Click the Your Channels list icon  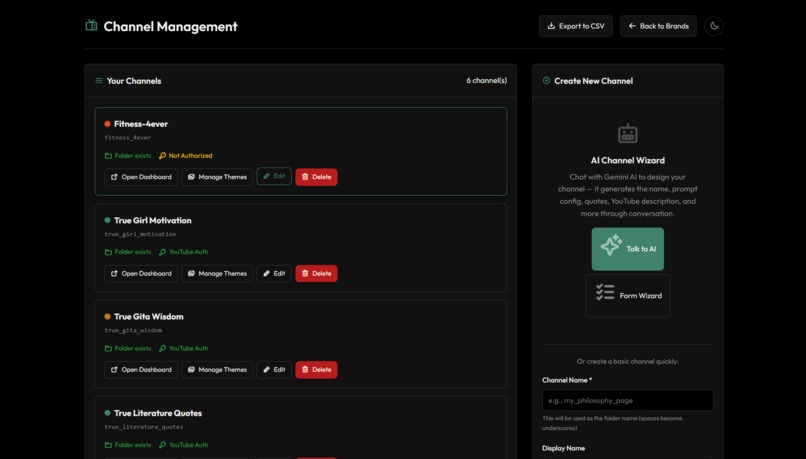pyautogui.click(x=99, y=81)
